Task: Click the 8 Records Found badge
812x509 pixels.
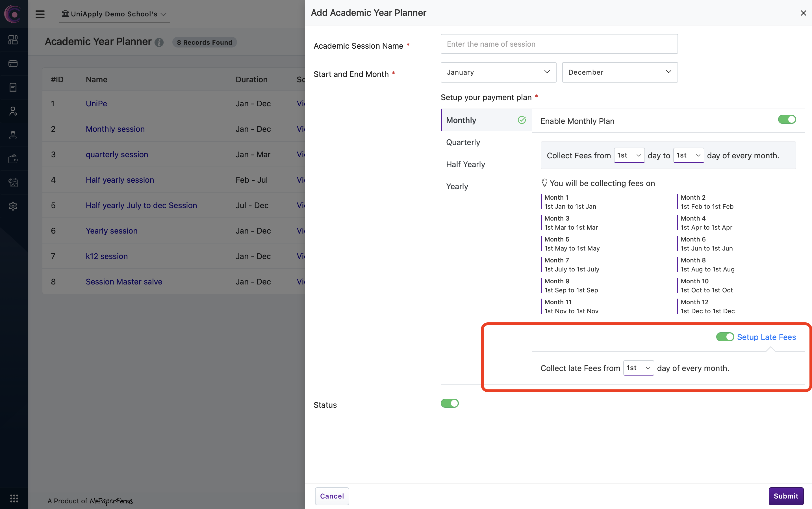Action: [205, 42]
